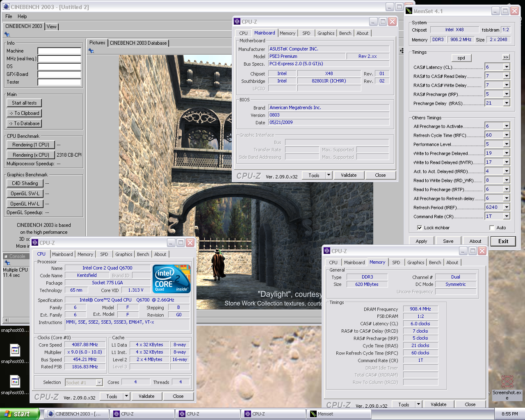The width and height of the screenshot is (525, 420).
Task: Click the >> expand button in MemSet
Action: pos(506,57)
